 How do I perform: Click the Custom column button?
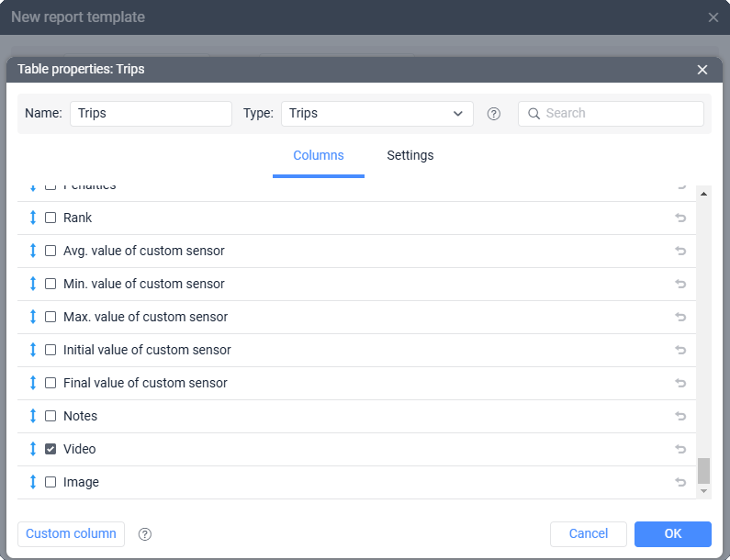(x=71, y=534)
